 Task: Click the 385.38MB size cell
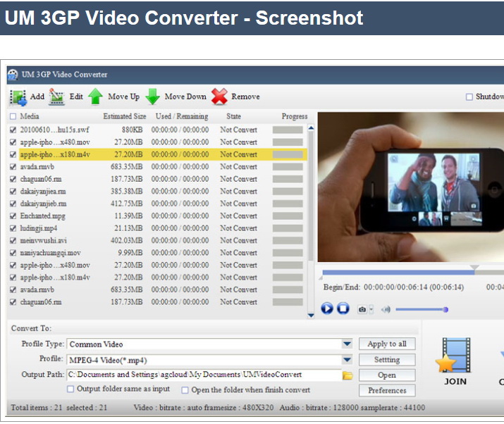tap(127, 192)
